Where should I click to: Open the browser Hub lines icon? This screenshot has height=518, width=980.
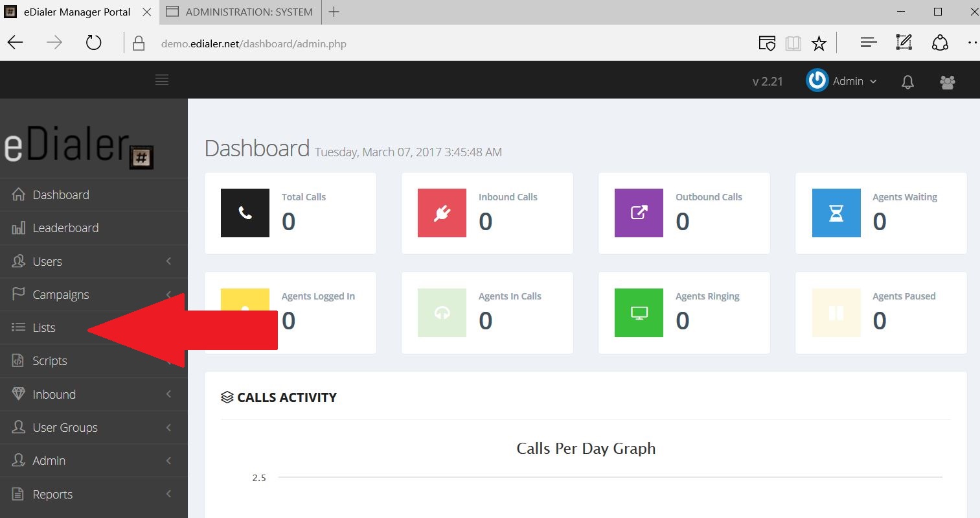pyautogui.click(x=869, y=43)
